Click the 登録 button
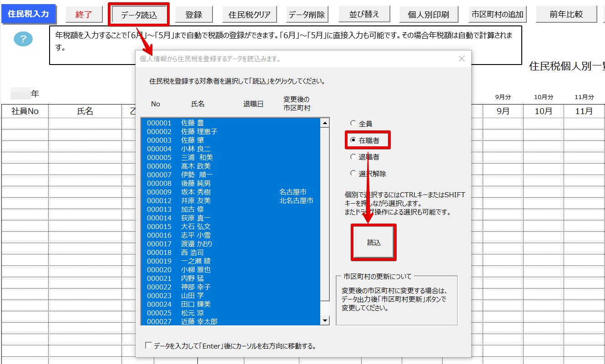This screenshot has width=605, height=364. 194,15
